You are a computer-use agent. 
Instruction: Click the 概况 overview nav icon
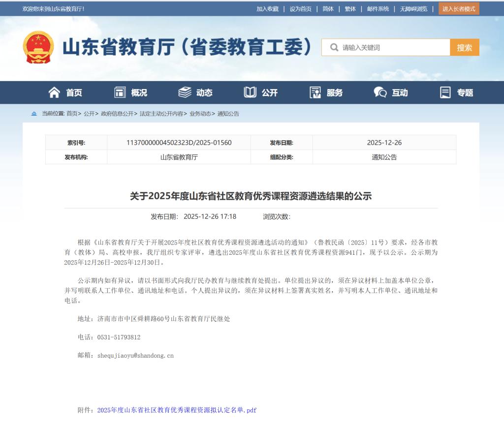pos(120,92)
